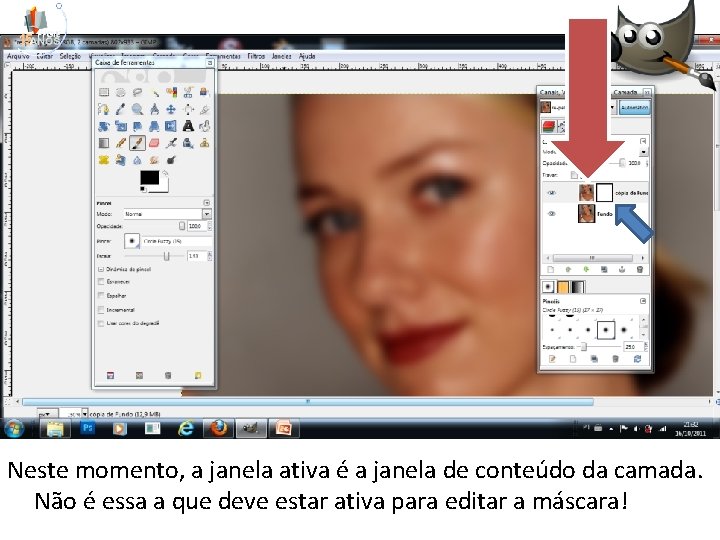Open the Layers panel configuration menu
The height and width of the screenshot is (540, 720).
tap(643, 141)
